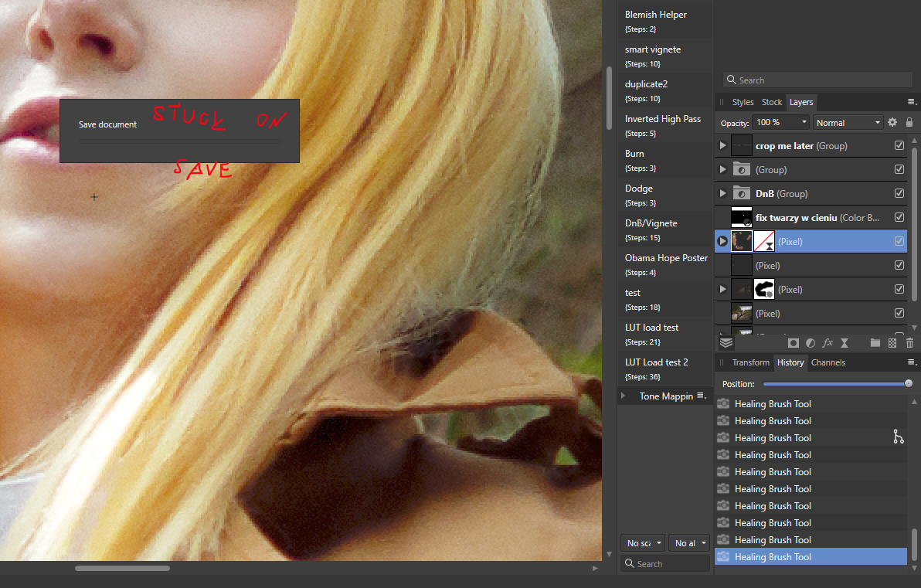
Task: Open the 'No al' dropdown
Action: [689, 542]
